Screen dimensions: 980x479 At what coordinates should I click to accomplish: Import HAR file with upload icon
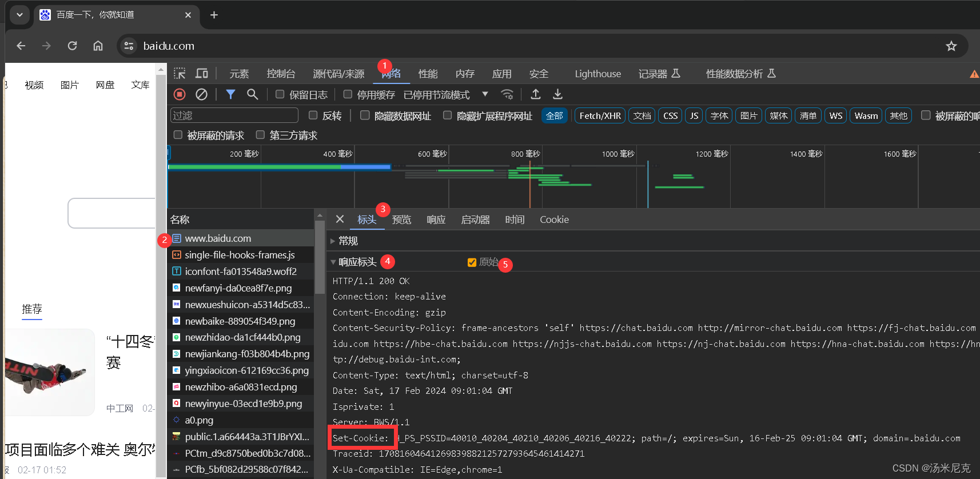[x=536, y=94]
